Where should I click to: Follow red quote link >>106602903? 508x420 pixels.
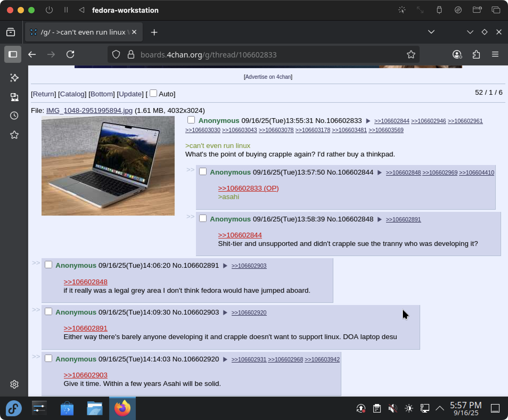click(x=85, y=375)
